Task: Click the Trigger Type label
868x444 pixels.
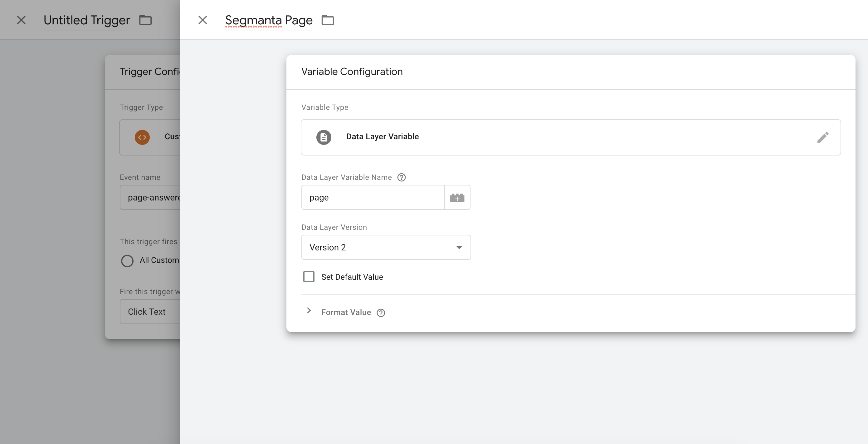Action: tap(141, 107)
